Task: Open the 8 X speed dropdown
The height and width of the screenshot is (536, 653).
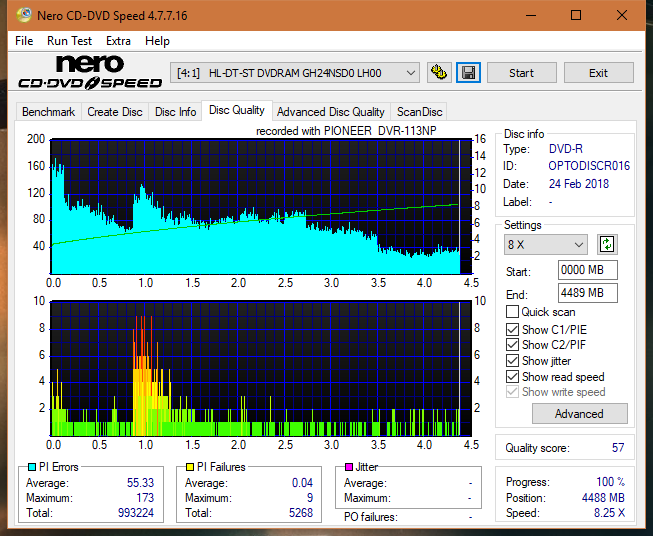Action: [x=546, y=244]
